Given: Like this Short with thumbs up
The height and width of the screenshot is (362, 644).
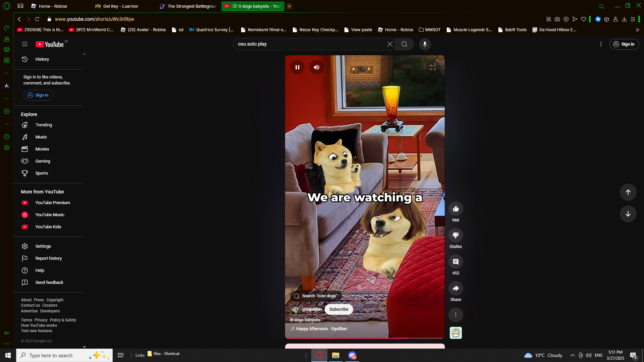Looking at the screenshot, I should (455, 209).
